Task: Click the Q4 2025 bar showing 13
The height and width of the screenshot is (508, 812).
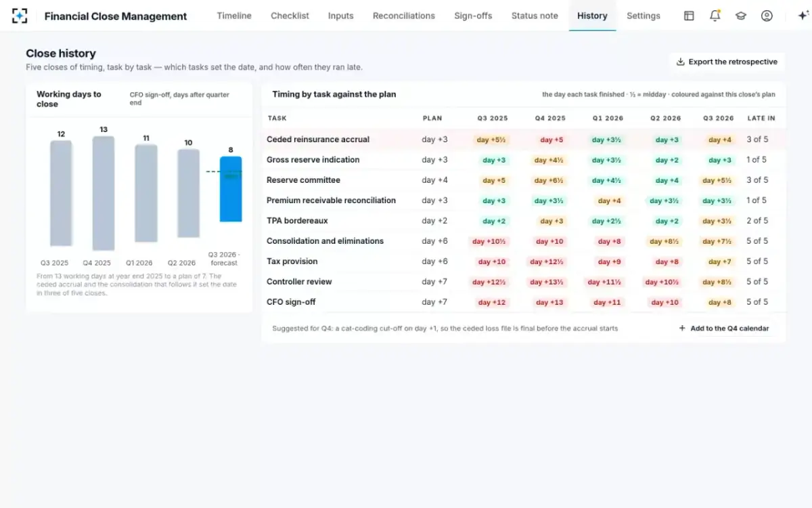Action: tap(104, 193)
